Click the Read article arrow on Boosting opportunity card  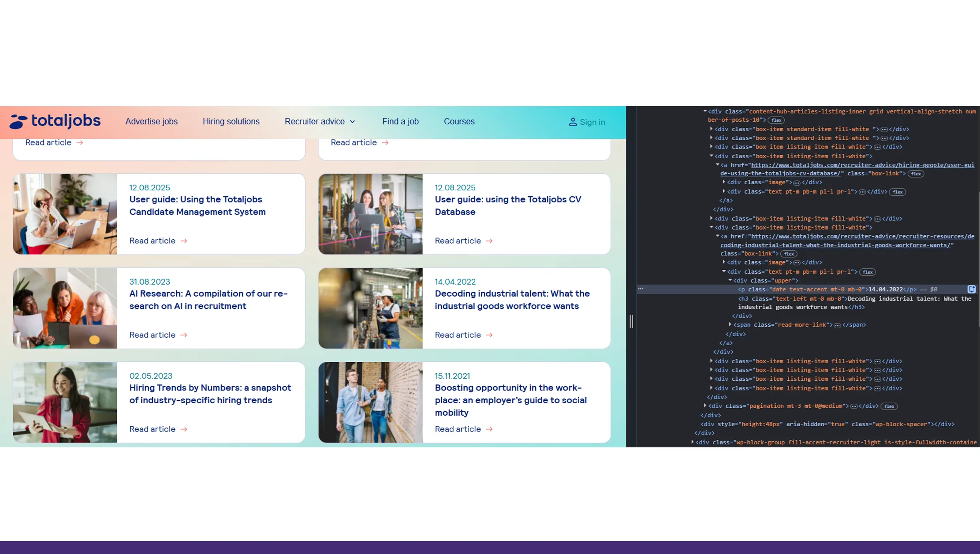[489, 429]
